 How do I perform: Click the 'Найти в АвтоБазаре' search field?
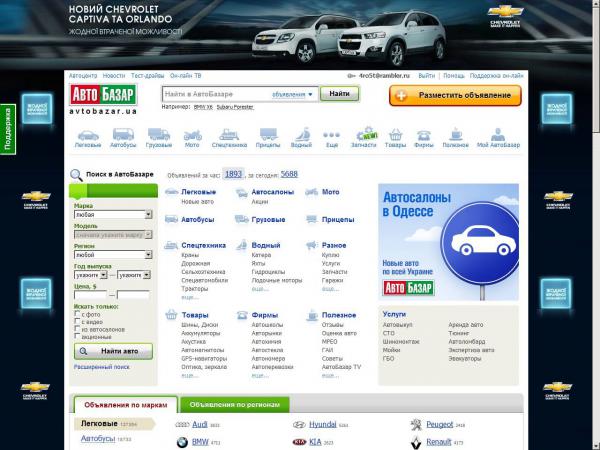[215, 94]
